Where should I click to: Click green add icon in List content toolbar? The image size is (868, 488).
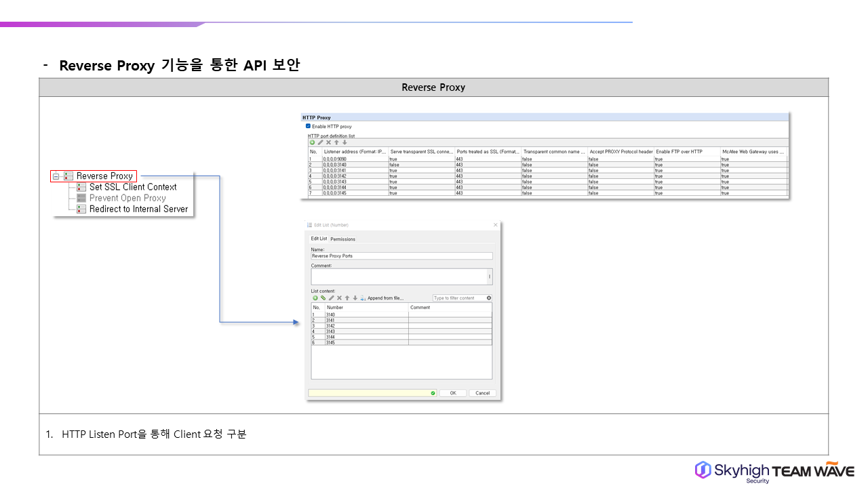pyautogui.click(x=315, y=298)
